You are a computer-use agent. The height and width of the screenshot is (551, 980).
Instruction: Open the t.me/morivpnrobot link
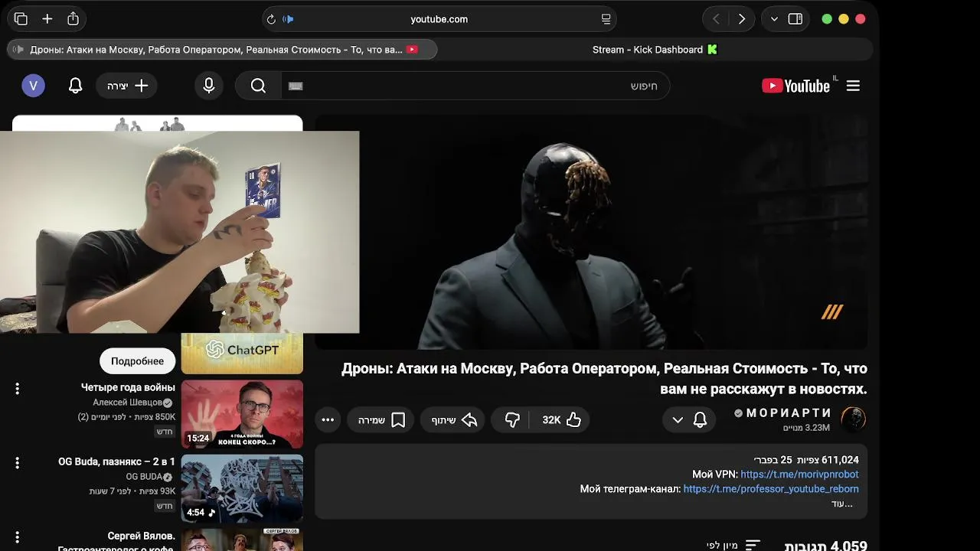pos(799,474)
